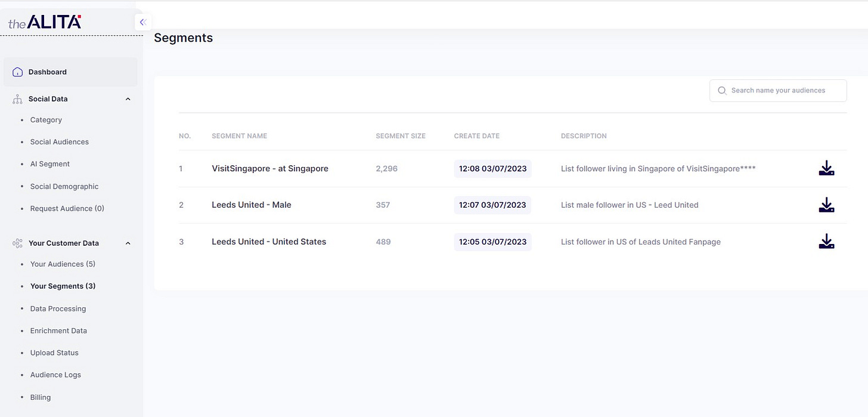This screenshot has height=417, width=868.
Task: Click the date badge 12:07 03/07/2023
Action: [492, 205]
